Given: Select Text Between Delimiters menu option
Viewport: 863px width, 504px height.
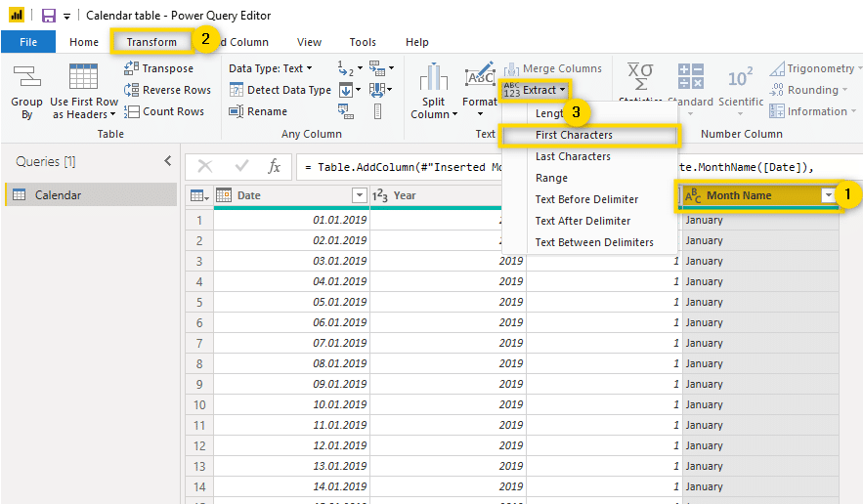Looking at the screenshot, I should 594,242.
